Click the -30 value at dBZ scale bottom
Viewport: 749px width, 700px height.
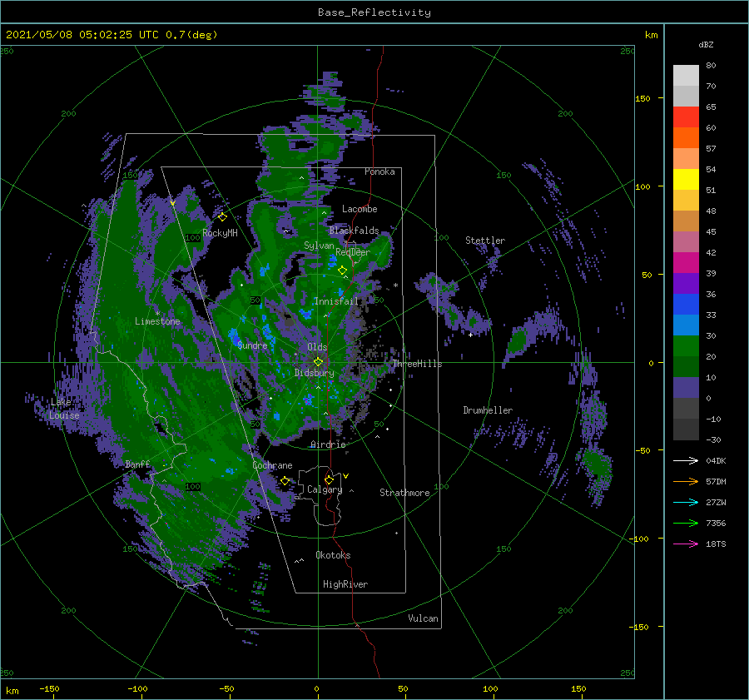(713, 439)
